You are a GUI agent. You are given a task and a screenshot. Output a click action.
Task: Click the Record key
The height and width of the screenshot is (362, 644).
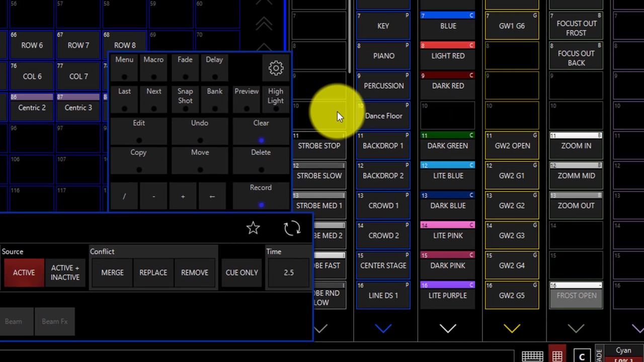[261, 196]
